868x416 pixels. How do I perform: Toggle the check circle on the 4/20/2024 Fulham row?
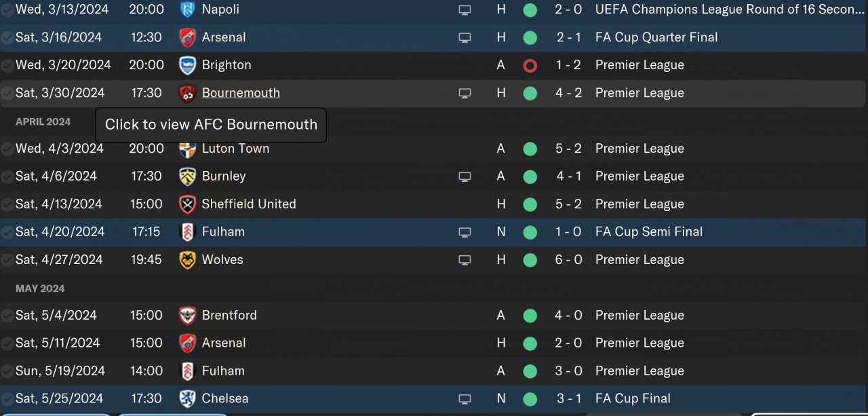pyautogui.click(x=7, y=232)
